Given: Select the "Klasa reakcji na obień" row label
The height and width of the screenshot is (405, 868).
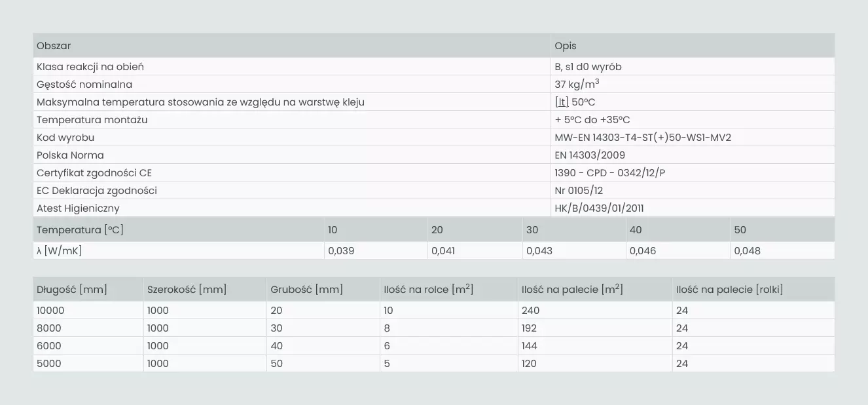Looking at the screenshot, I should [x=90, y=67].
